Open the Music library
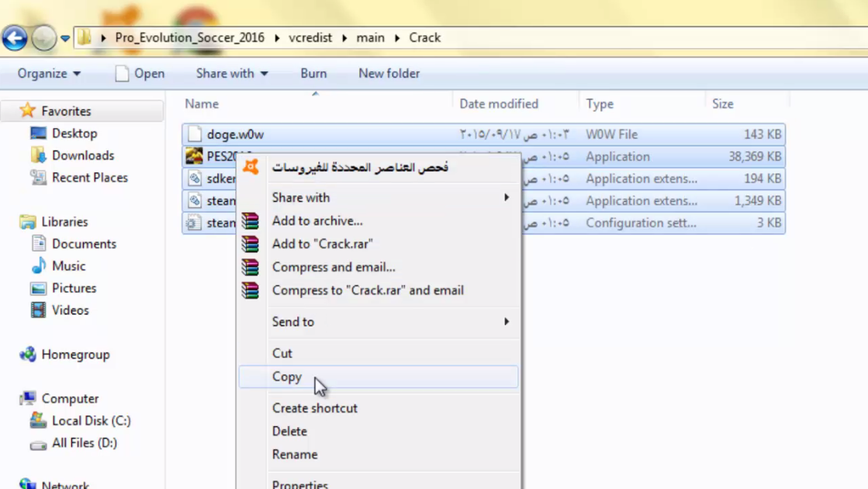The width and height of the screenshot is (868, 489). point(68,266)
